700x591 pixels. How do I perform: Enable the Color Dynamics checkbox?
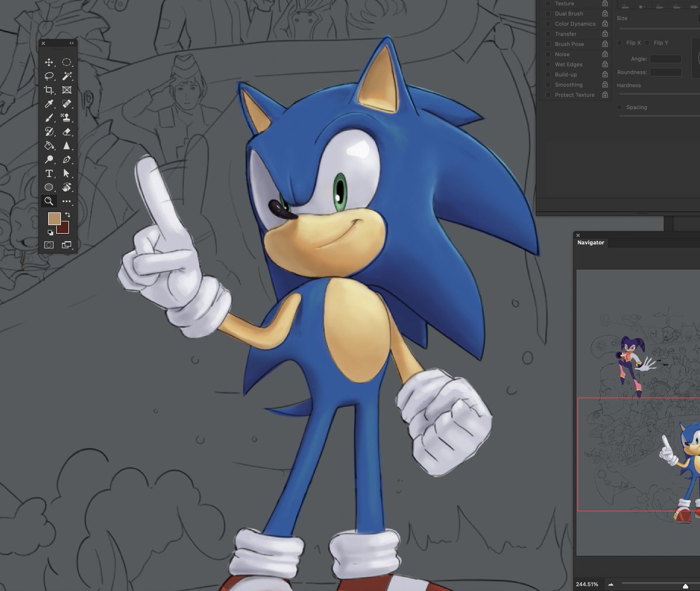(548, 24)
